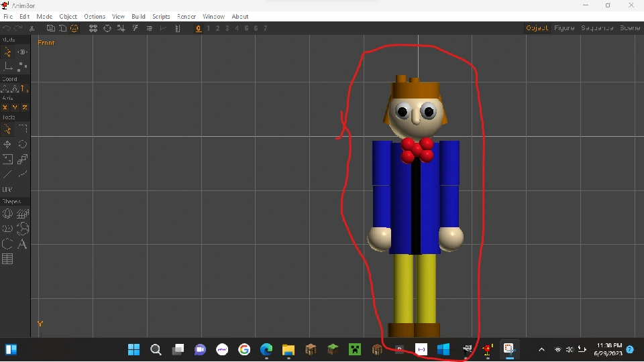Choose the Text shape tool (letter A)

22,244
